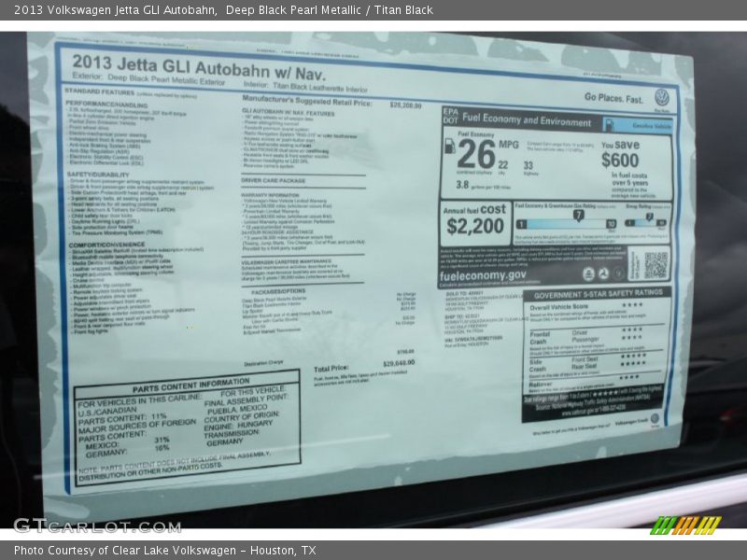Click the 'Packages/Options' heading
The image size is (747, 560).
click(x=278, y=291)
